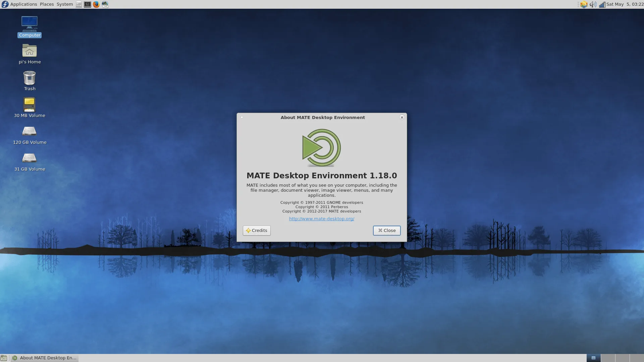Open the mate-desktop.org website link
The image size is (644, 362).
(x=321, y=219)
